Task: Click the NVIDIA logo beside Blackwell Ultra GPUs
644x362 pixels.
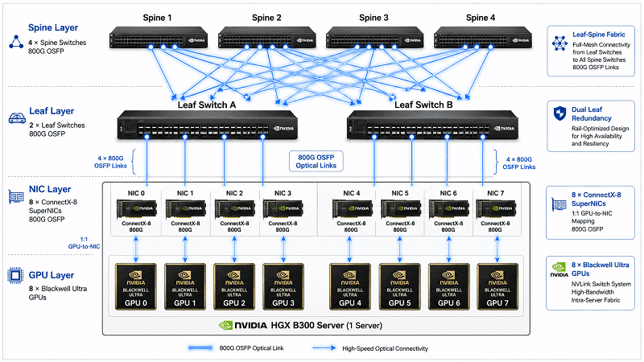Action: point(559,269)
